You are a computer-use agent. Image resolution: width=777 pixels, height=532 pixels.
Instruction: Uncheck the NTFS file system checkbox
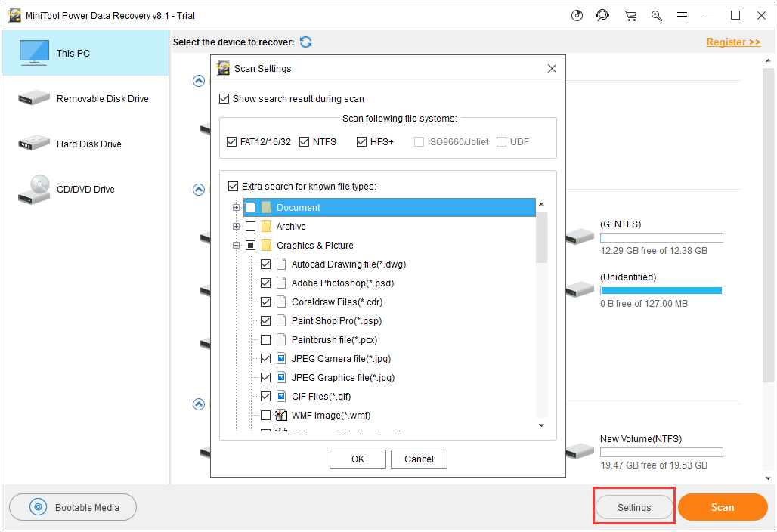click(x=305, y=141)
